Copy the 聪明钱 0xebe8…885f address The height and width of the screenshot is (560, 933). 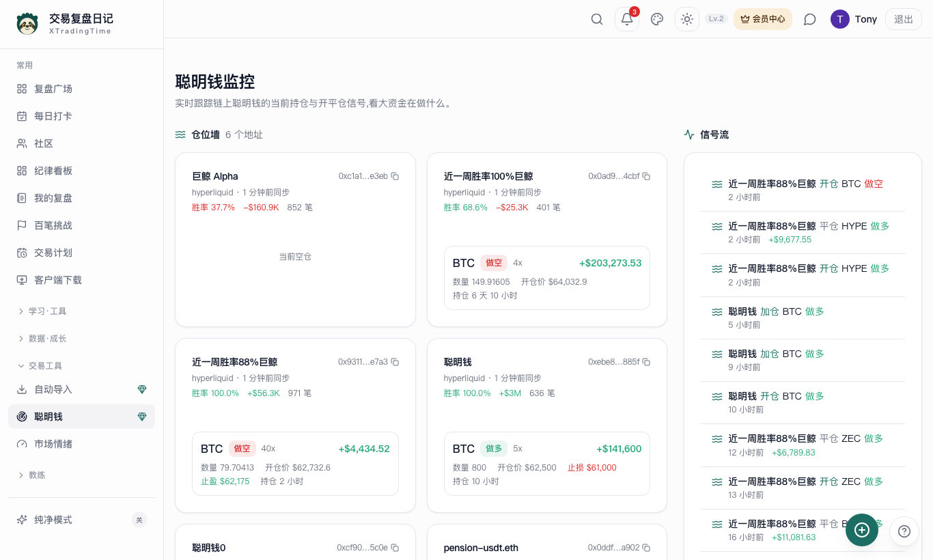(646, 362)
